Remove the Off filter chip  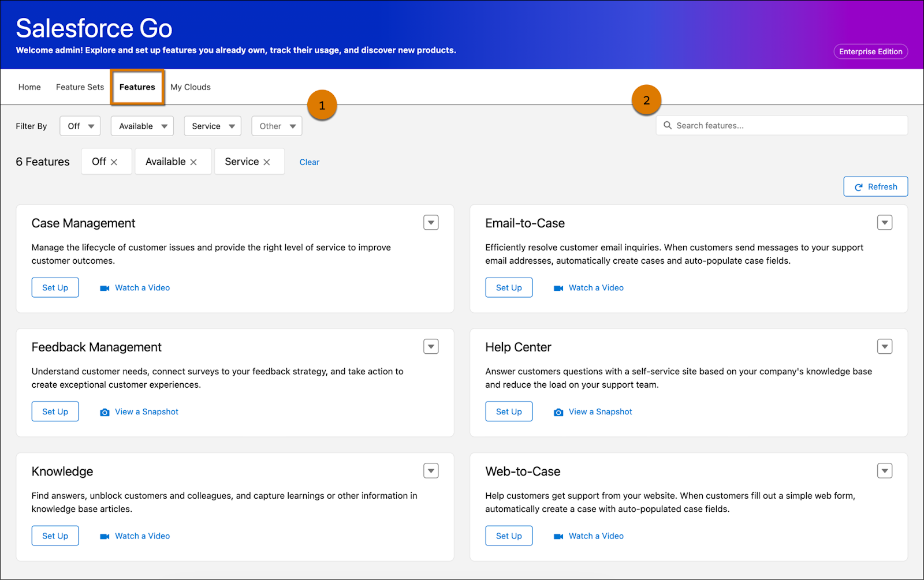(114, 162)
